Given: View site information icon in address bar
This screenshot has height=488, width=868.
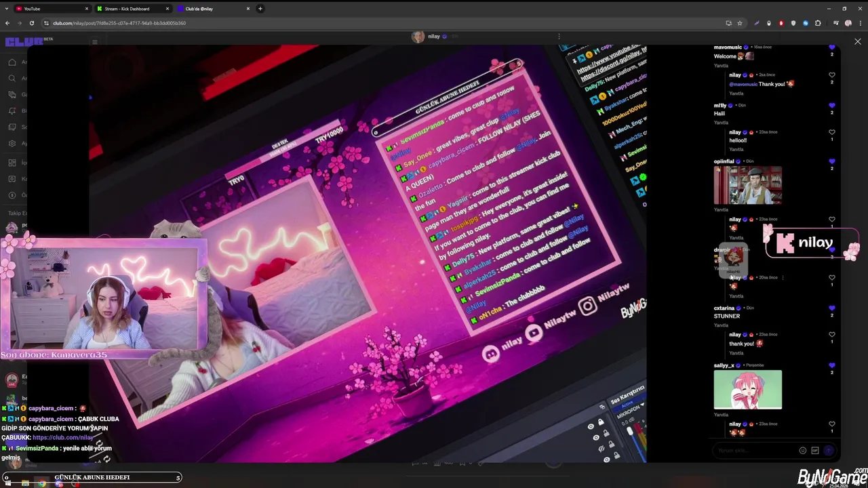Looking at the screenshot, I should point(46,23).
